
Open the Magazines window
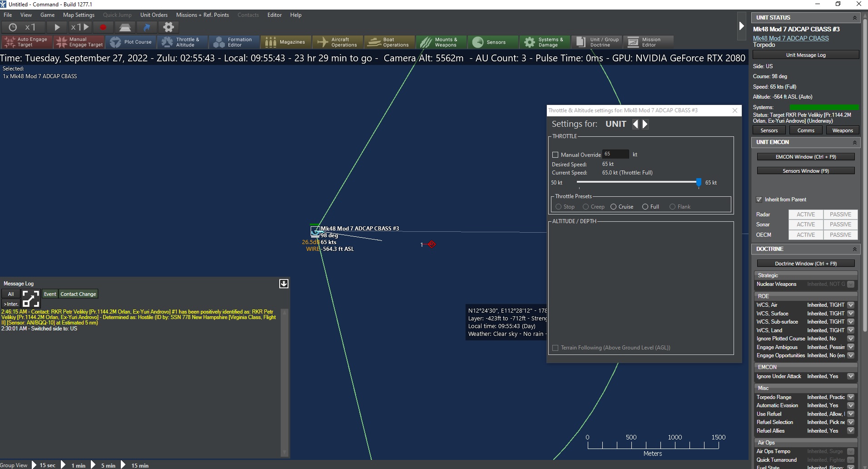(x=286, y=42)
